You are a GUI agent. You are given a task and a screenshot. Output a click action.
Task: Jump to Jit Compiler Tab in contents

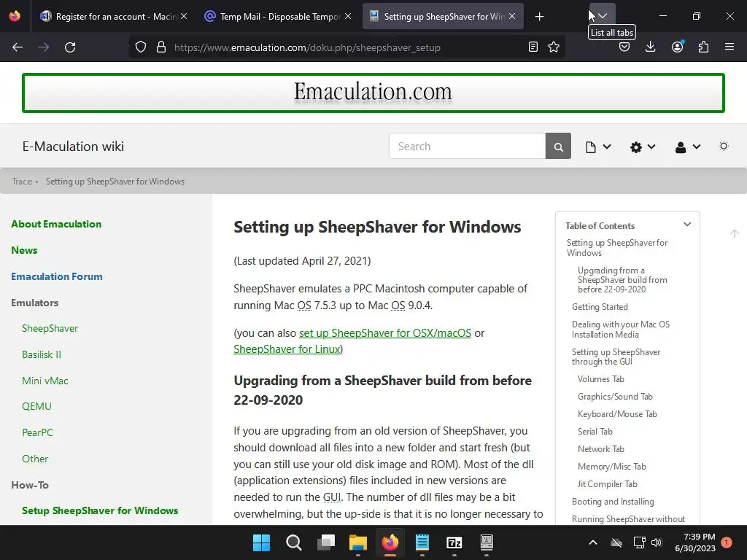pyautogui.click(x=608, y=484)
